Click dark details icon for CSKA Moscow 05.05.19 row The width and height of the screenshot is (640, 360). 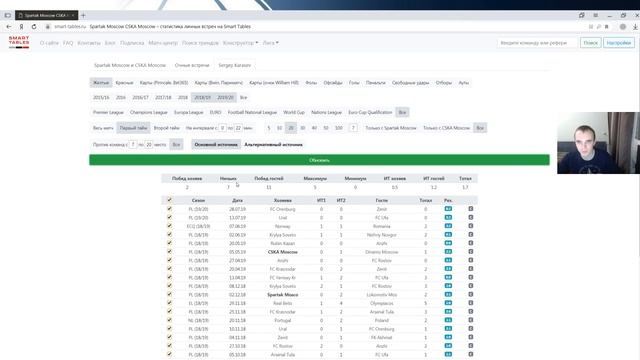[471, 252]
